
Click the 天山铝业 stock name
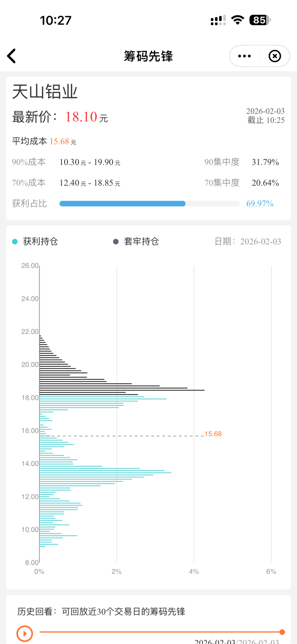click(x=45, y=92)
